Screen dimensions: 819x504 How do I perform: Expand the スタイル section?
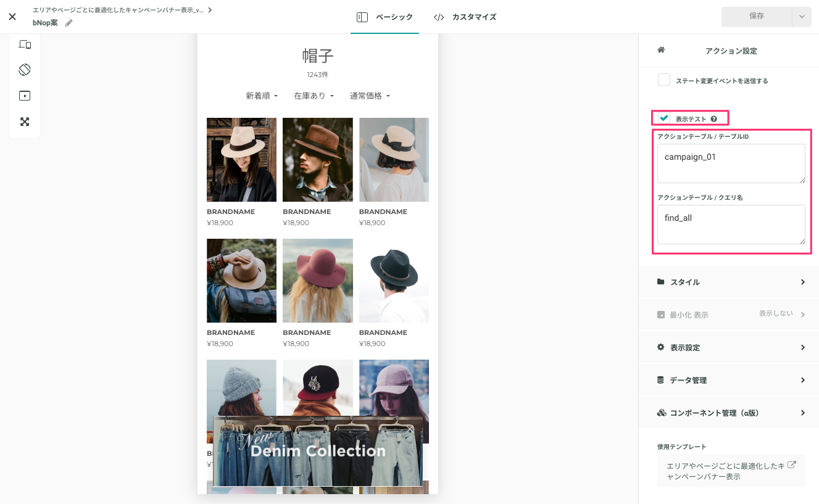pyautogui.click(x=729, y=282)
